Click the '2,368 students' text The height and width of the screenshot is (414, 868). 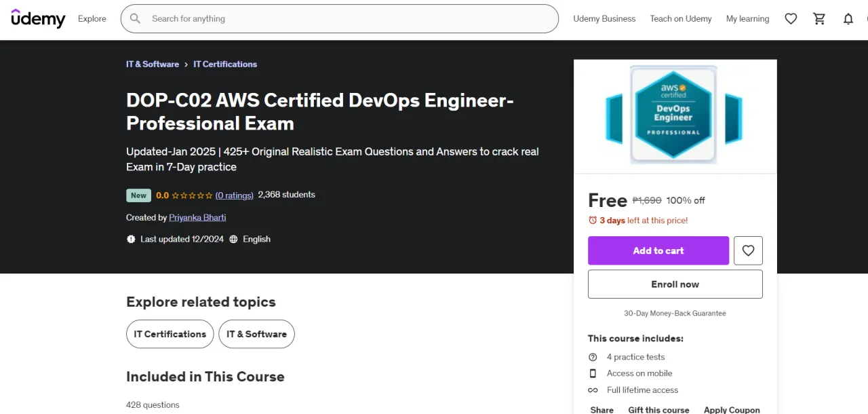[286, 195]
